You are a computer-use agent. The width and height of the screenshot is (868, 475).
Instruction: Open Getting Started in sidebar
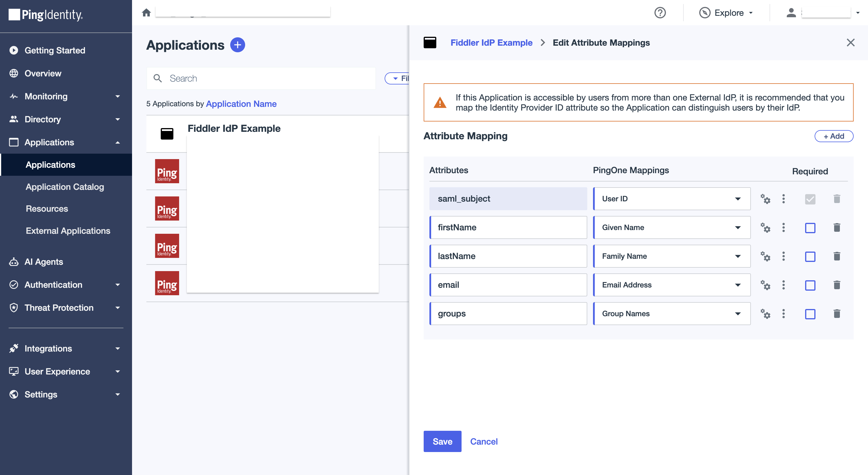tap(55, 50)
